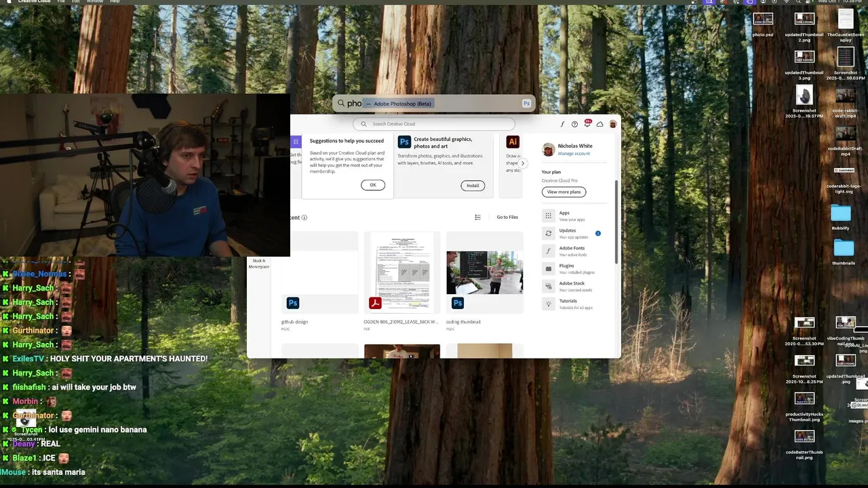The image size is (868, 488).
Task: Open the profile avatar in Creative Cloud header
Action: tap(613, 124)
